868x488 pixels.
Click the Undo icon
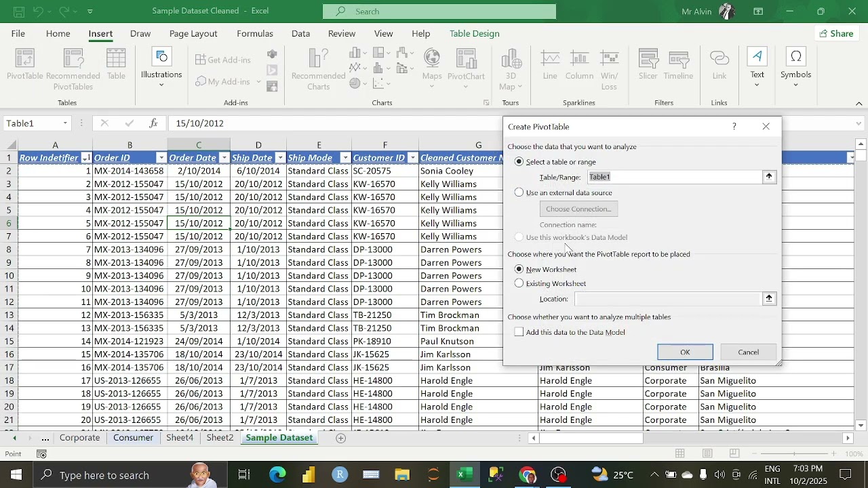[40, 12]
